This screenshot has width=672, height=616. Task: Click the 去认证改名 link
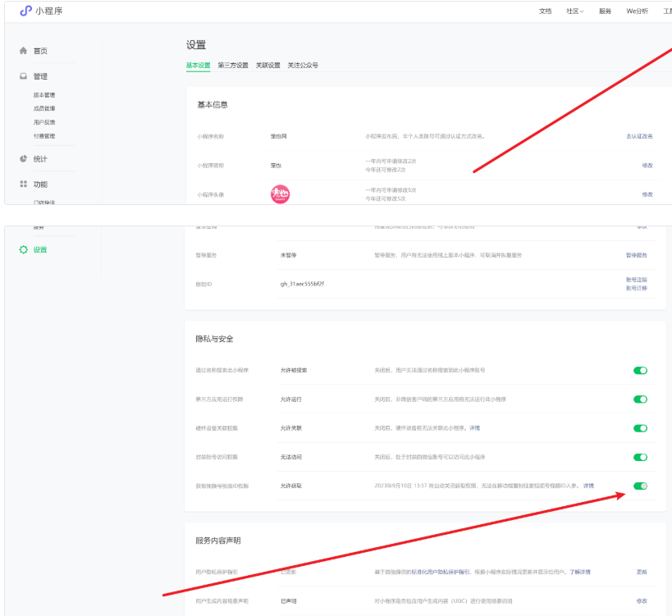click(639, 136)
